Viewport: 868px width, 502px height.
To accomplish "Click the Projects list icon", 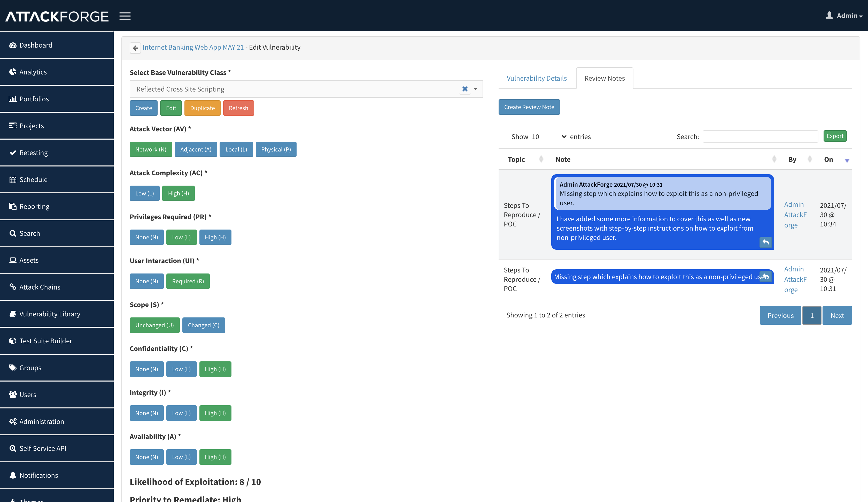I will (x=13, y=126).
